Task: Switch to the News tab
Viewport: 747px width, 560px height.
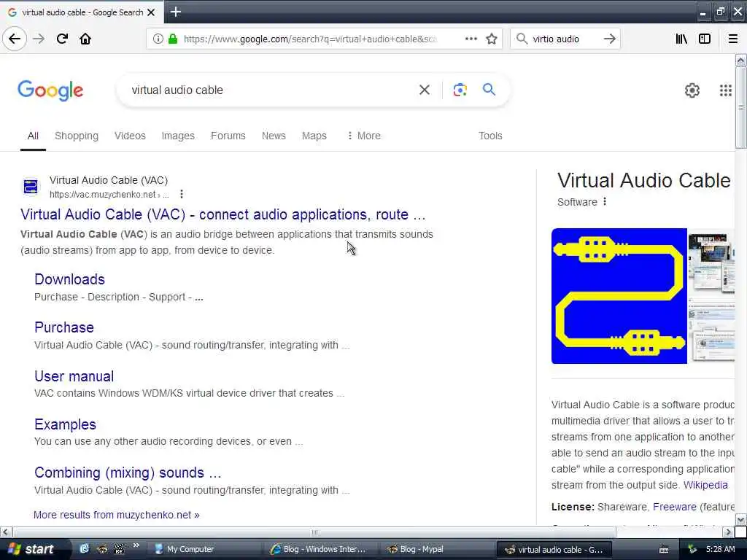Action: (274, 136)
